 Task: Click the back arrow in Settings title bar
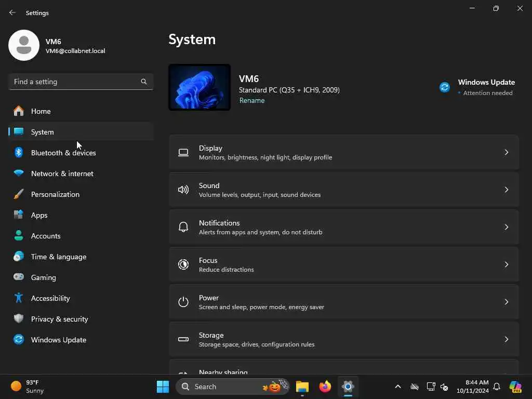[12, 12]
